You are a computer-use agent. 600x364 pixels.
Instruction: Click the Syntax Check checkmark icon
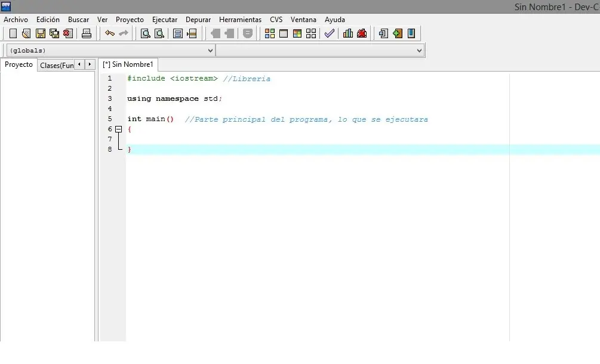(x=329, y=33)
